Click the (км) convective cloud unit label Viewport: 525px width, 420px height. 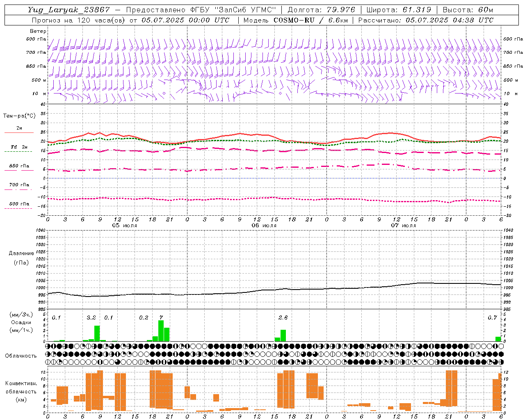pos(21,400)
